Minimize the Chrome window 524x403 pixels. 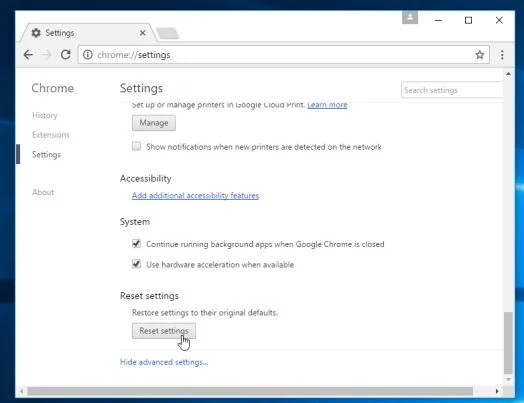tap(438, 20)
